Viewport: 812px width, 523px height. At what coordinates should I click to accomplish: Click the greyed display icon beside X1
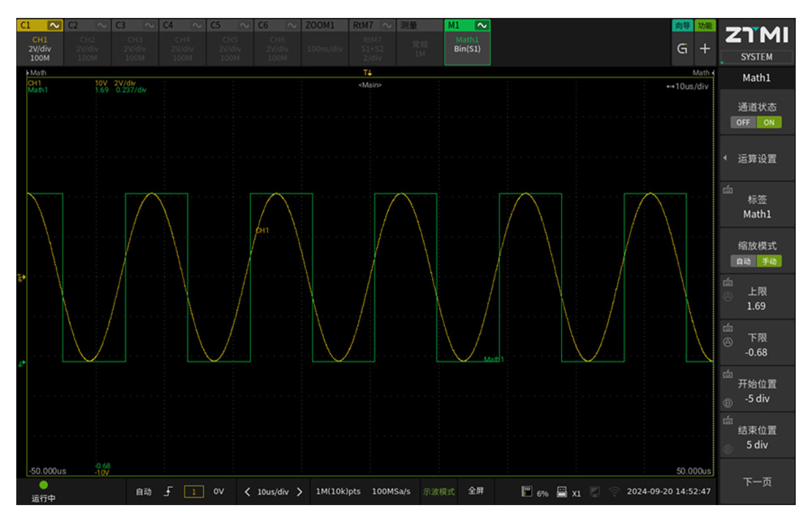(x=595, y=491)
